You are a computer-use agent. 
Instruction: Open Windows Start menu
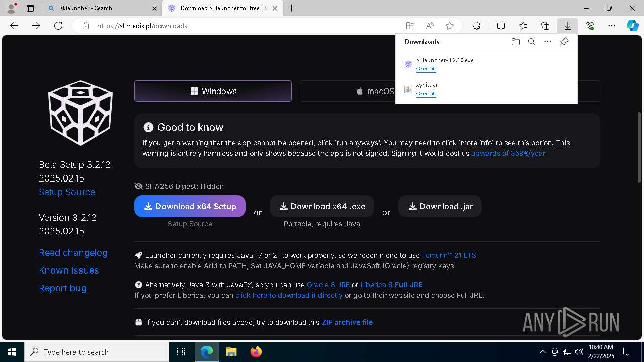pos(12,352)
